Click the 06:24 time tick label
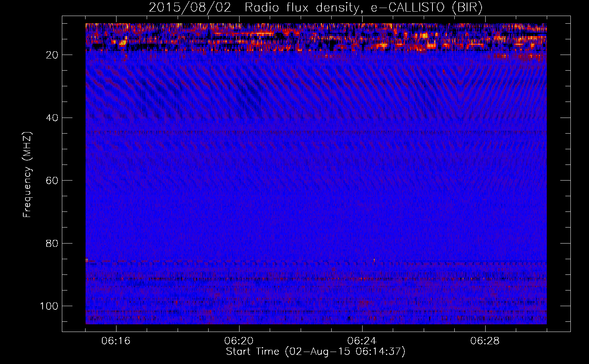The height and width of the screenshot is (364, 589). [362, 341]
